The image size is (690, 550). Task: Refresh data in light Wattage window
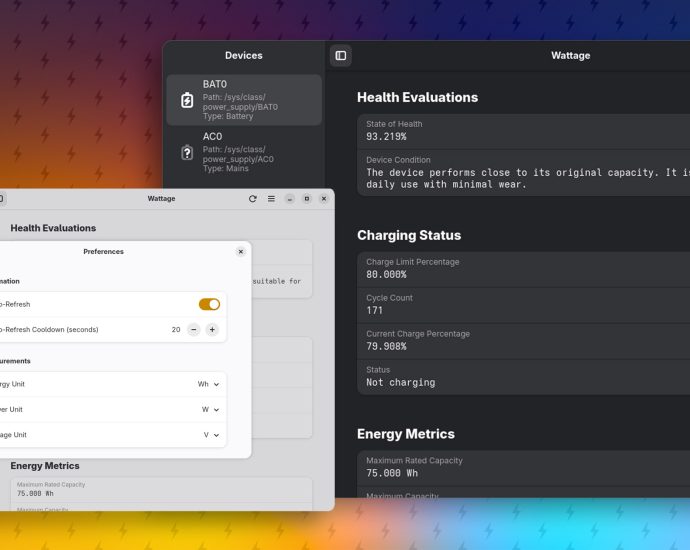[253, 199]
